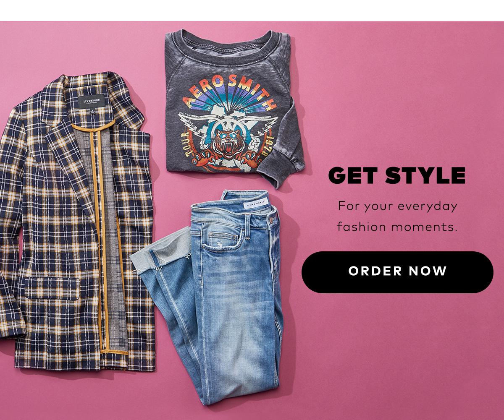Click the mustard trim of the blazer lining
The height and width of the screenshot is (420, 504).
click(x=101, y=235)
